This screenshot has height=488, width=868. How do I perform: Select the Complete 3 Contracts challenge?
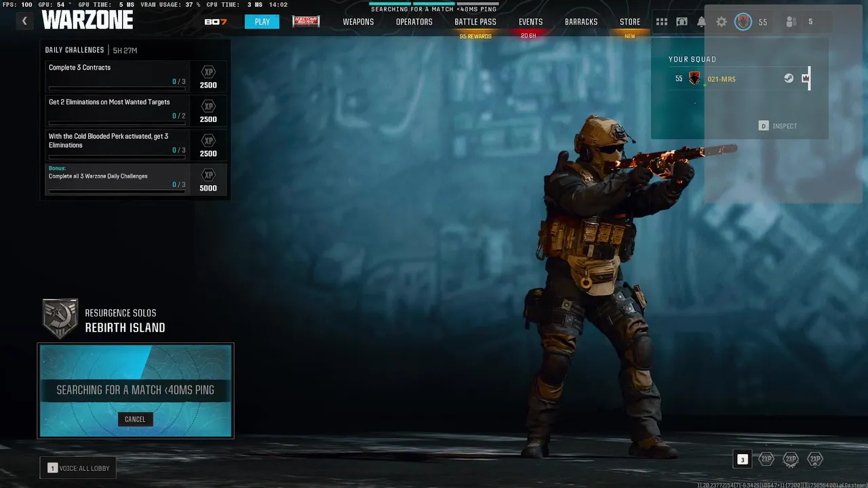(x=136, y=76)
